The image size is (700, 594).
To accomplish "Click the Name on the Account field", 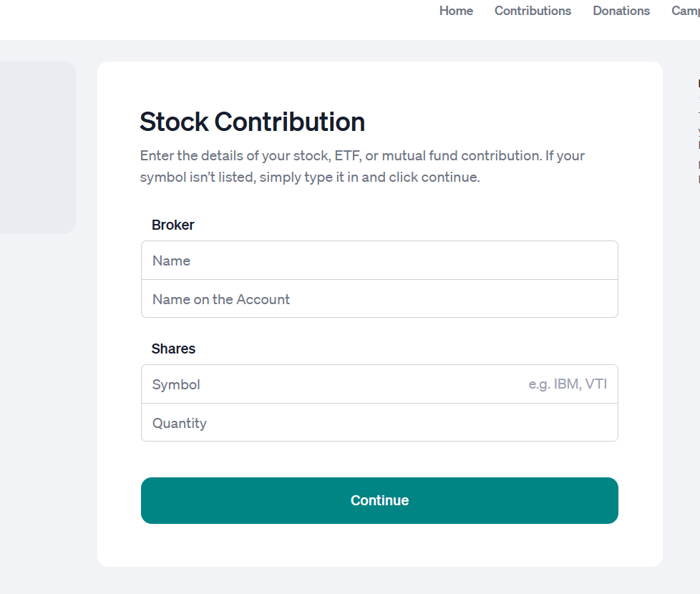I will pos(379,299).
